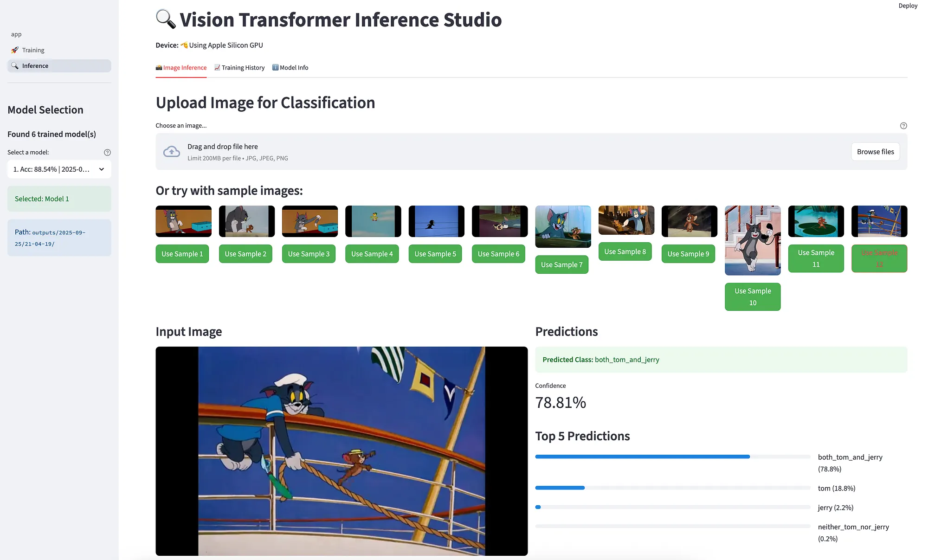The height and width of the screenshot is (560, 928).
Task: Click the cloud upload icon in dropzone
Action: coord(172,152)
